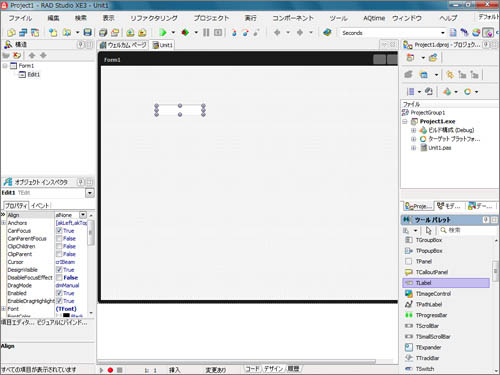Click the run without debugging red icon
Screen dimensions: 500x375
click(x=185, y=32)
